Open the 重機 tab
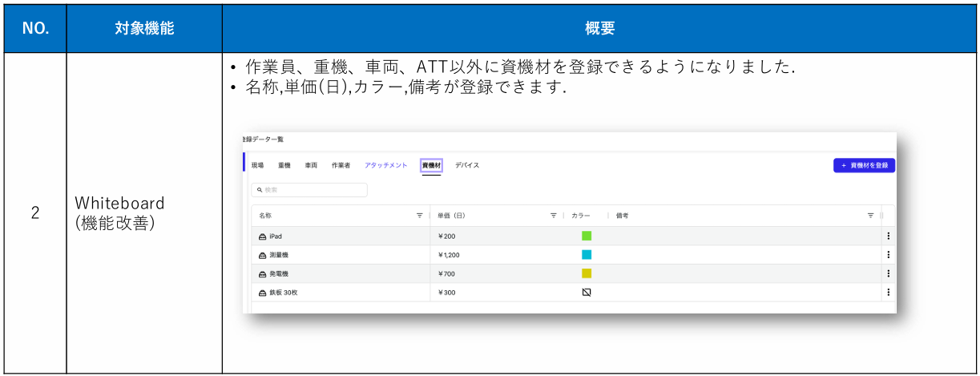980x376 pixels. (284, 165)
